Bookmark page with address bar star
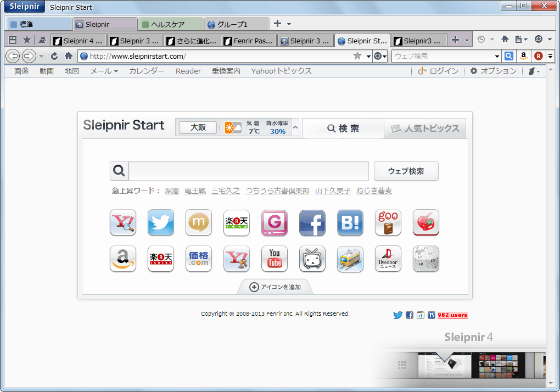 pos(357,55)
